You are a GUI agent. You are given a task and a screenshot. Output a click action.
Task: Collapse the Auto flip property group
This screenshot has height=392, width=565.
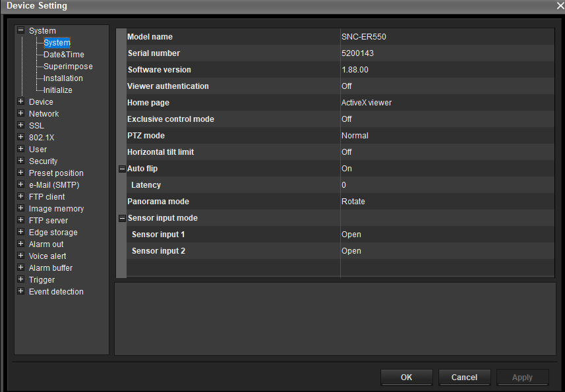(x=121, y=169)
